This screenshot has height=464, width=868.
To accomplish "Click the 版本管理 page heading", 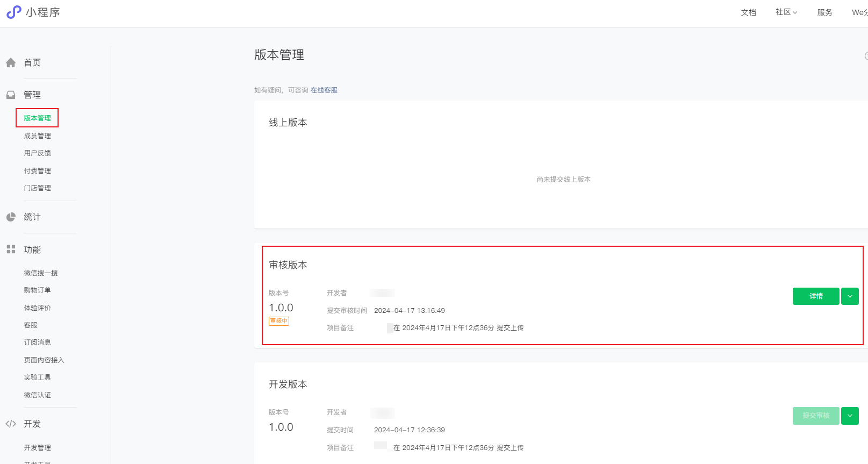I will point(279,55).
